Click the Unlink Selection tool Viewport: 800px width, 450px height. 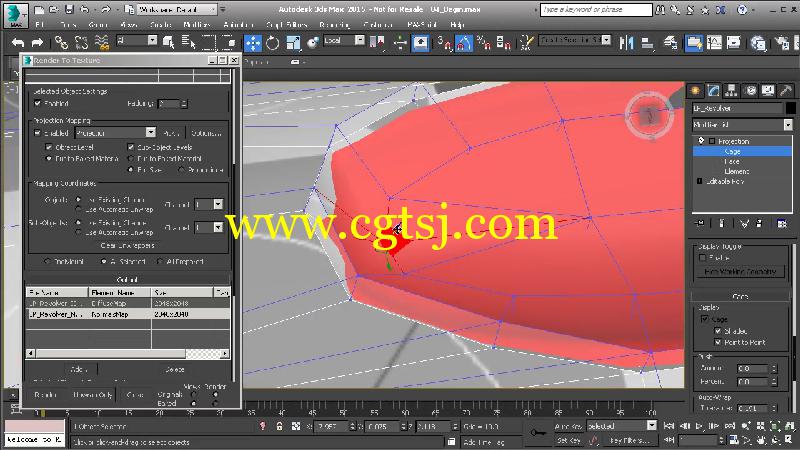point(81,43)
